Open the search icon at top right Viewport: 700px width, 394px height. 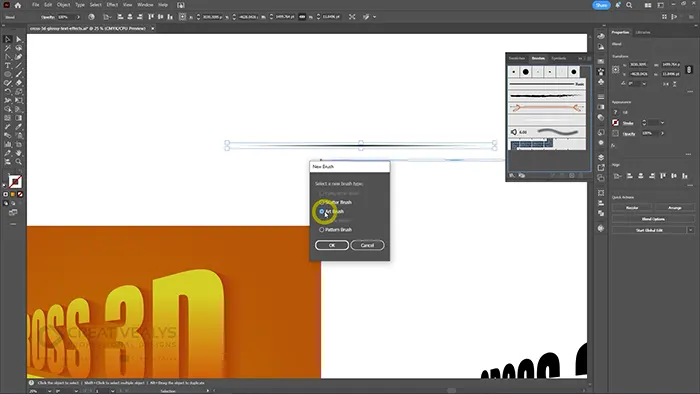629,5
